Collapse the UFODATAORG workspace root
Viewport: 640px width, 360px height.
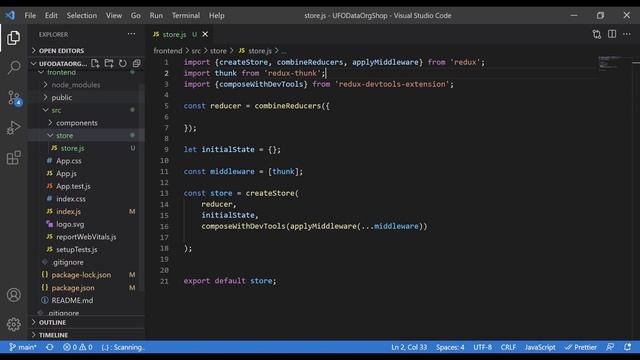click(x=59, y=64)
